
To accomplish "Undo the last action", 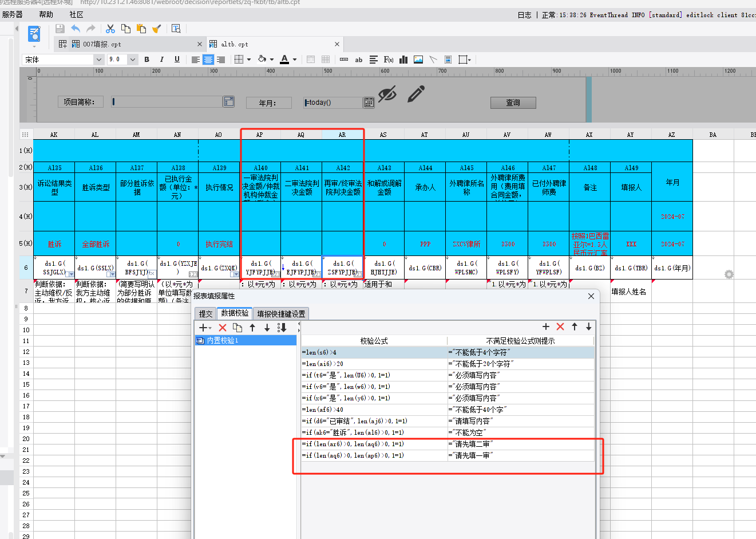I will 76,29.
